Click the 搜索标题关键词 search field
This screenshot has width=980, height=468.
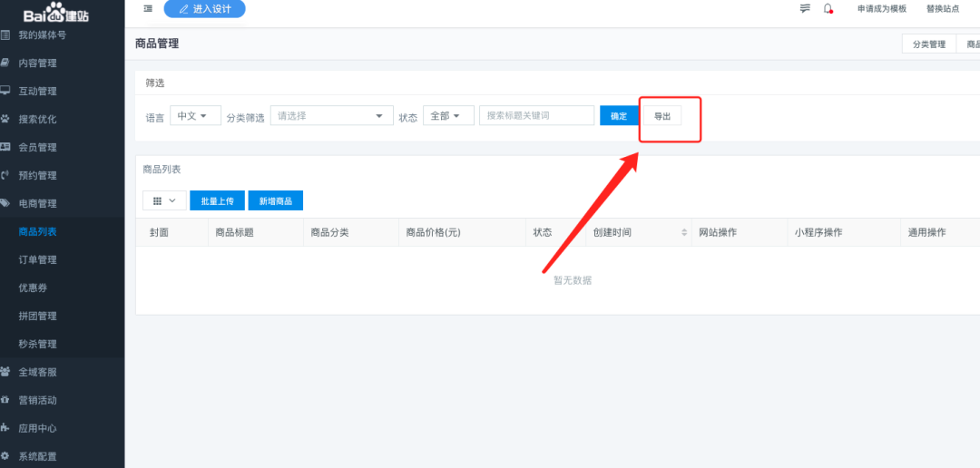pos(536,116)
